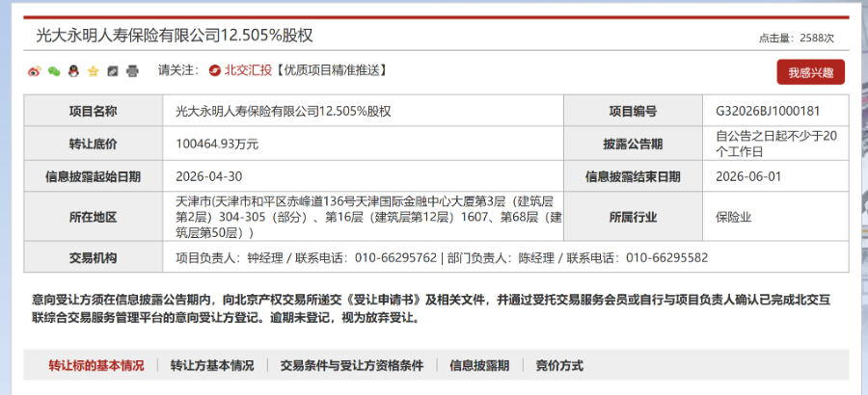
Task: Click the 所属行业 header cell
Action: [634, 217]
